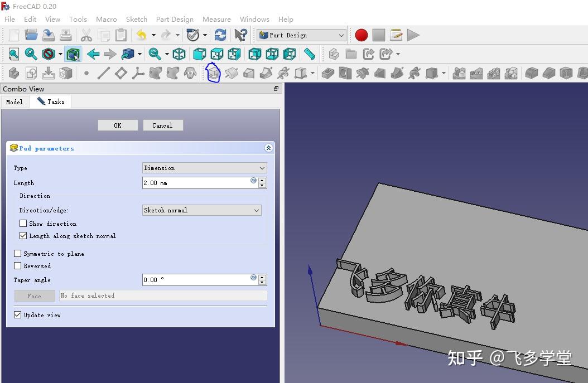Image resolution: width=588 pixels, height=383 pixels.
Task: Open link navigation dropdown arrow
Action: [398, 54]
